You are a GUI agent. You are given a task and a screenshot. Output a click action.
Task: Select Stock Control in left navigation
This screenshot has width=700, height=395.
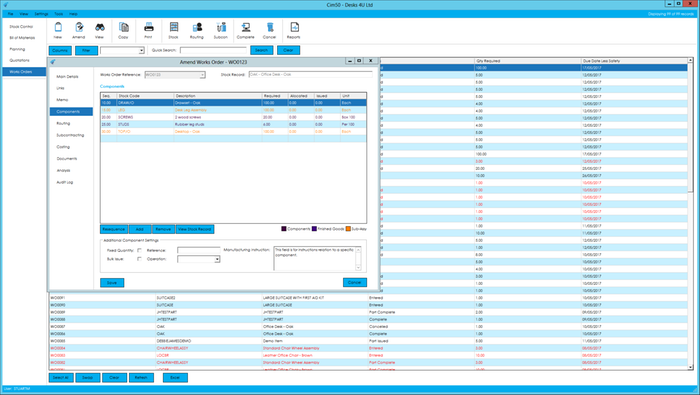click(x=21, y=27)
